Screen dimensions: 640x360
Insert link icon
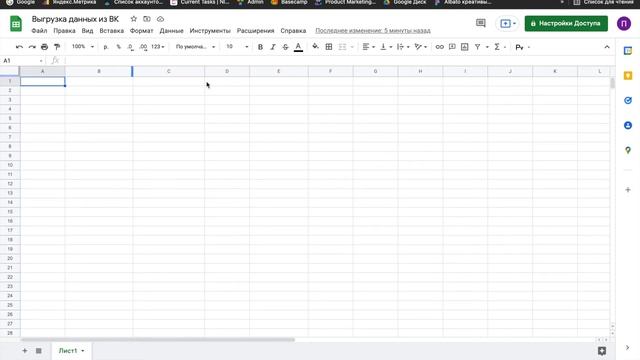(440, 47)
